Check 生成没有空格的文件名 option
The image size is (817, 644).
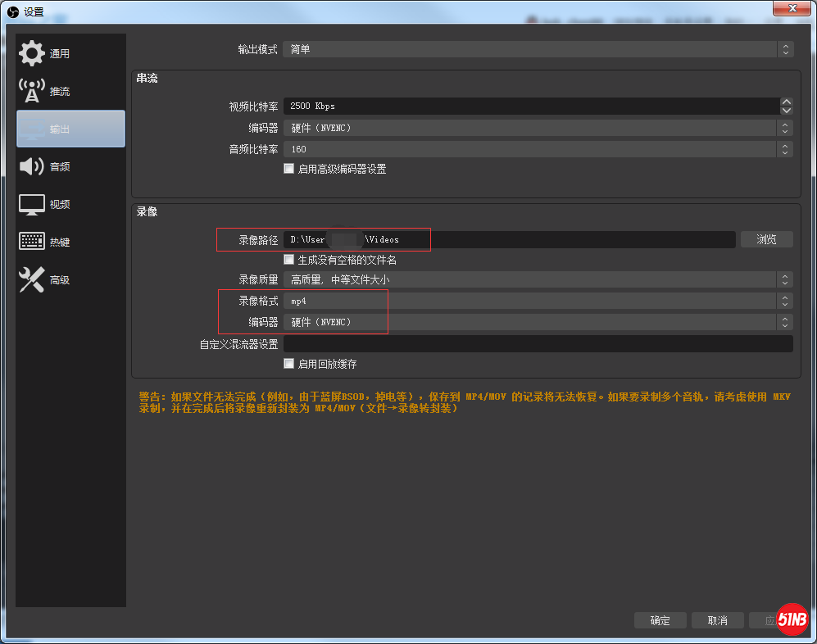[x=288, y=259]
